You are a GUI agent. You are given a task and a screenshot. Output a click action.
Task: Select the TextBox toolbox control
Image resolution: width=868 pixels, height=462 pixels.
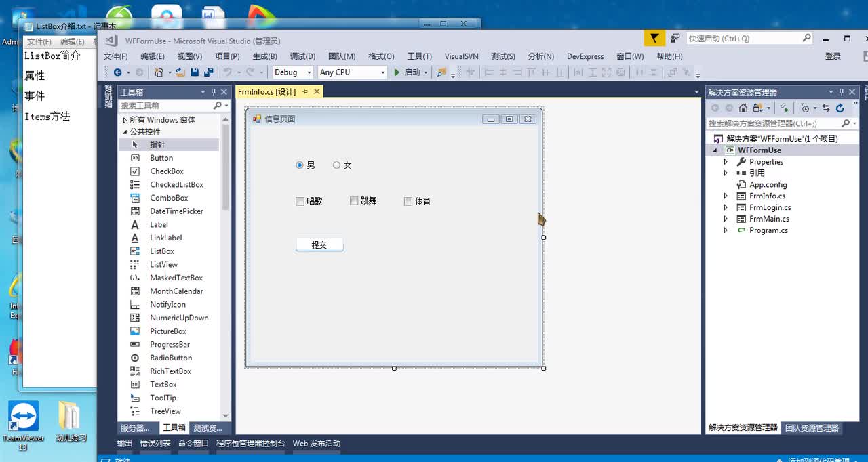pos(163,384)
